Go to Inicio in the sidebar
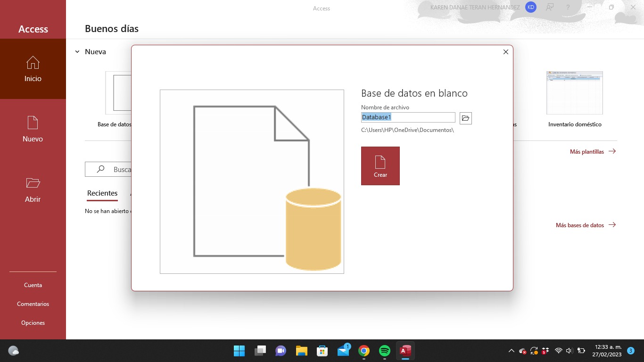The height and width of the screenshot is (362, 644). click(x=33, y=69)
